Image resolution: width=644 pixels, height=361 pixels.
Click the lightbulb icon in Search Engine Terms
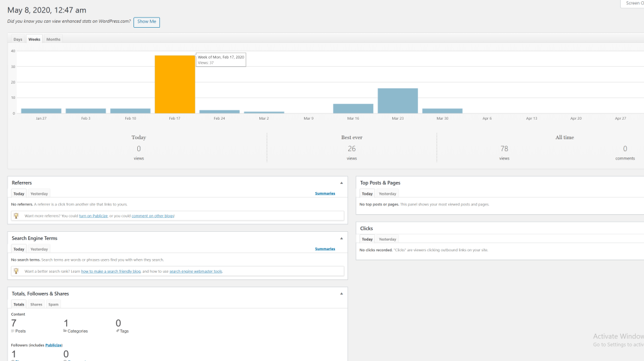16,271
